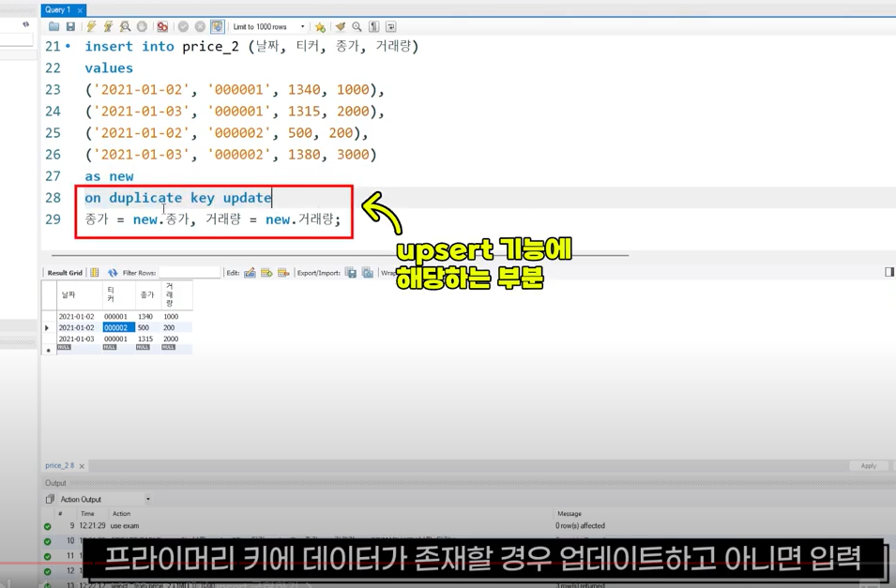
Task: Click 'as new' on line 27
Action: click(x=109, y=176)
